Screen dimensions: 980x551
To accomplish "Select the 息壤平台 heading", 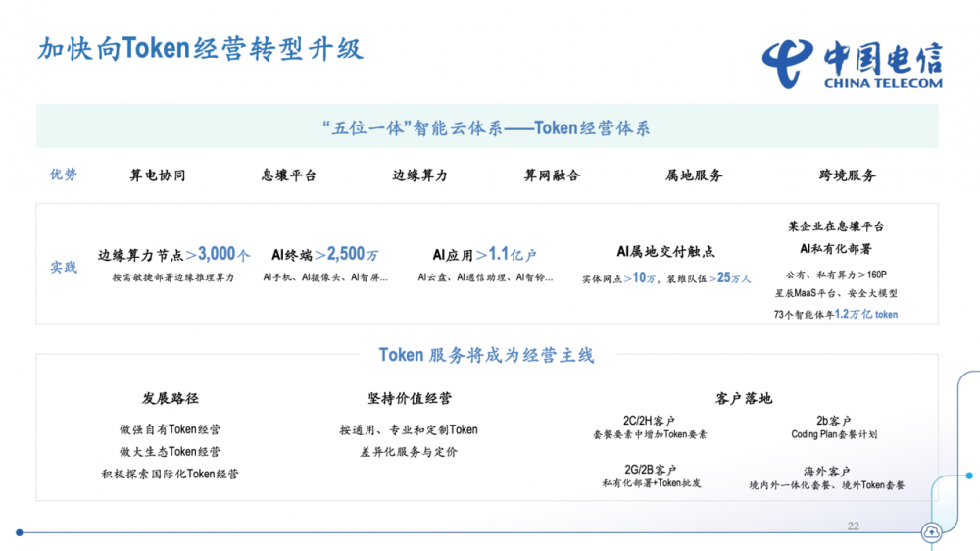I will pos(289,175).
